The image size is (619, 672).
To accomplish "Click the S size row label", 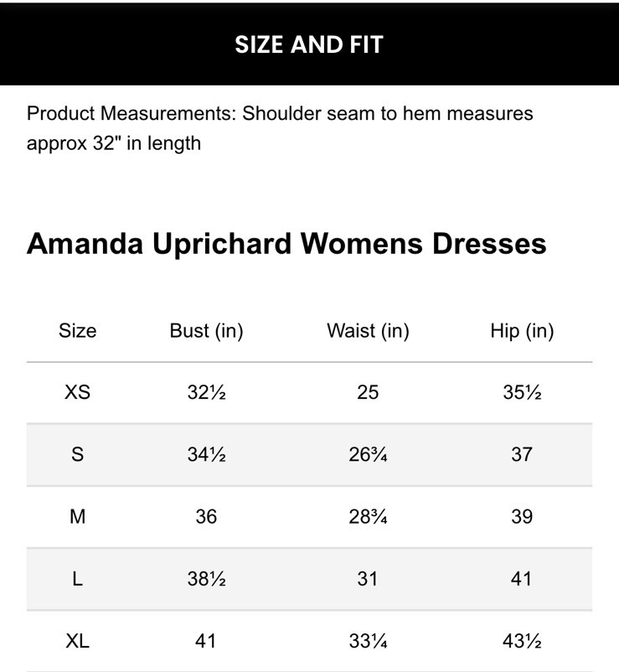I will (77, 454).
